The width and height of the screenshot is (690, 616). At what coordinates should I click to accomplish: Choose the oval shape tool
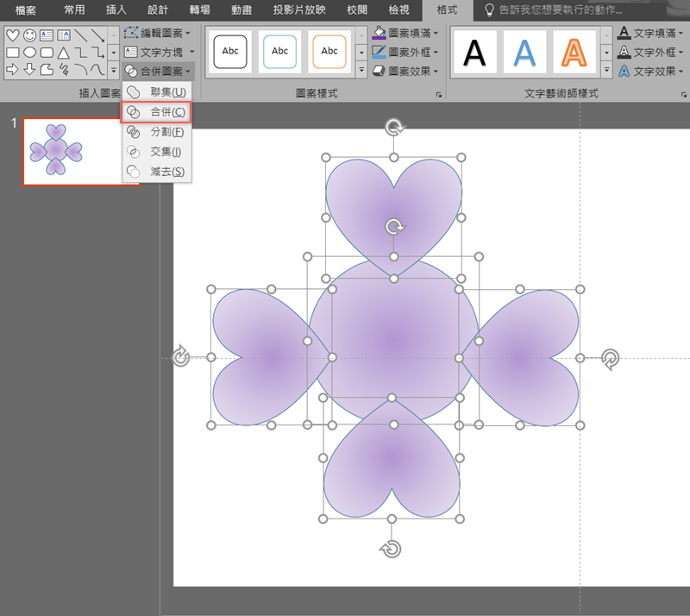29,53
